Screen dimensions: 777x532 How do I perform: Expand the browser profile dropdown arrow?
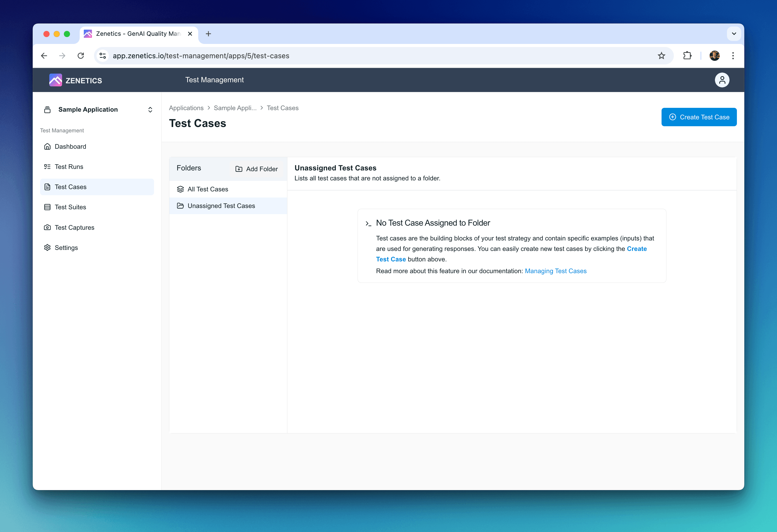pos(734,33)
